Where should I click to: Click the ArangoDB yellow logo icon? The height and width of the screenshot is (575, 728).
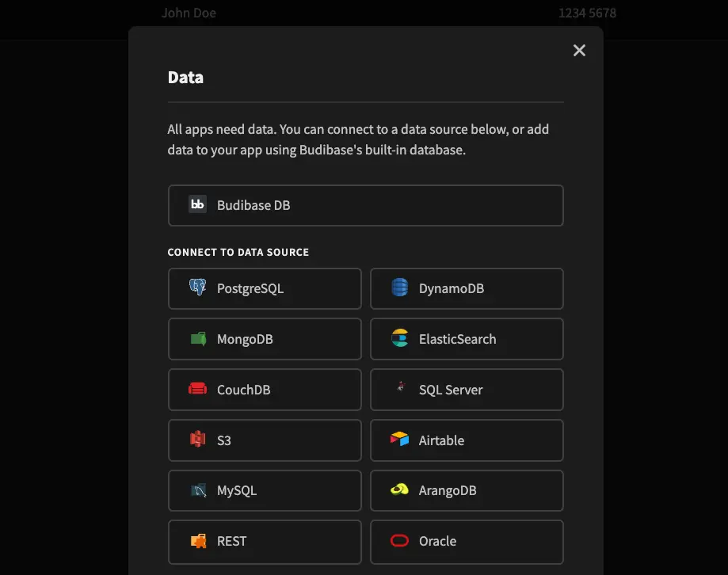pos(399,490)
